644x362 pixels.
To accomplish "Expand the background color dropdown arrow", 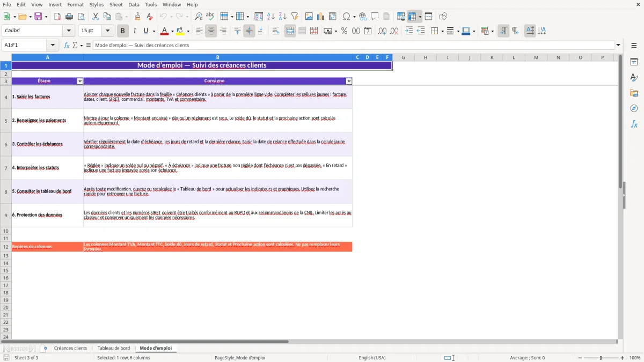I will (x=188, y=31).
